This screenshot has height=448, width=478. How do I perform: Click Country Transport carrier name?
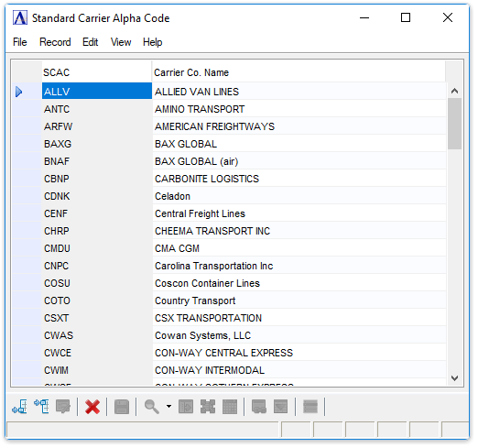(195, 300)
